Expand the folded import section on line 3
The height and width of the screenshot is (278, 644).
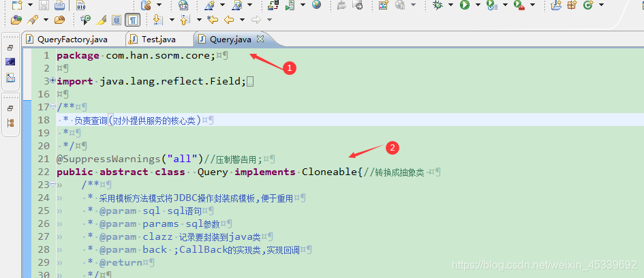[52, 81]
